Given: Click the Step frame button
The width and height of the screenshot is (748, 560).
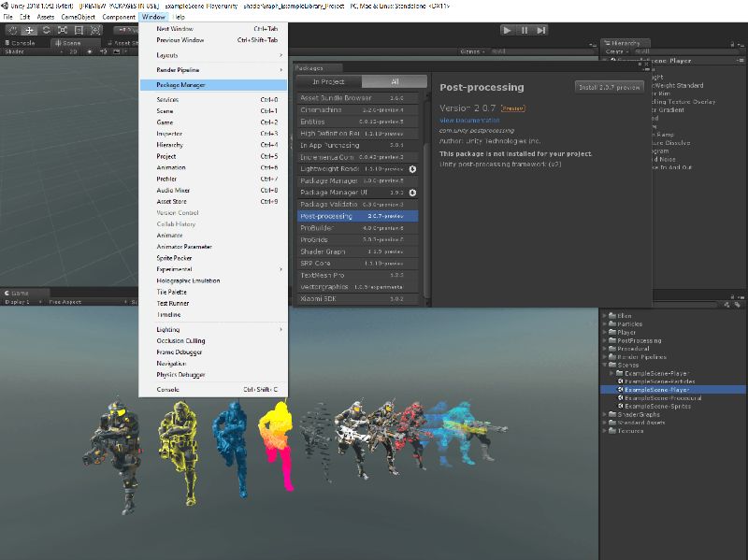Looking at the screenshot, I should (x=540, y=30).
